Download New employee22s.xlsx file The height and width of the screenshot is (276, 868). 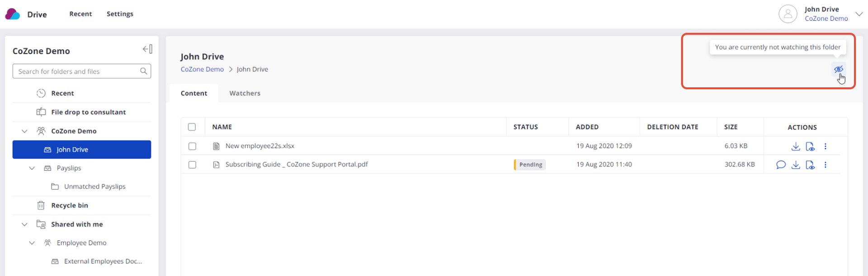796,146
